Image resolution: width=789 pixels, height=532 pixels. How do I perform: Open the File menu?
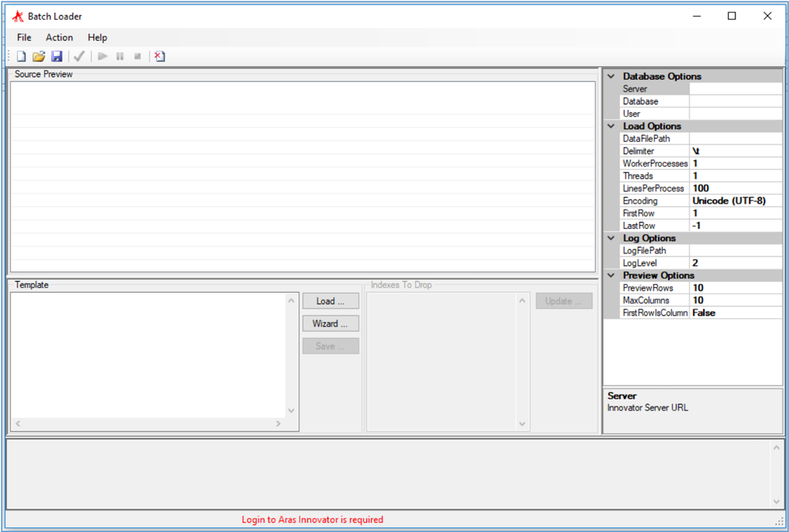coord(24,38)
